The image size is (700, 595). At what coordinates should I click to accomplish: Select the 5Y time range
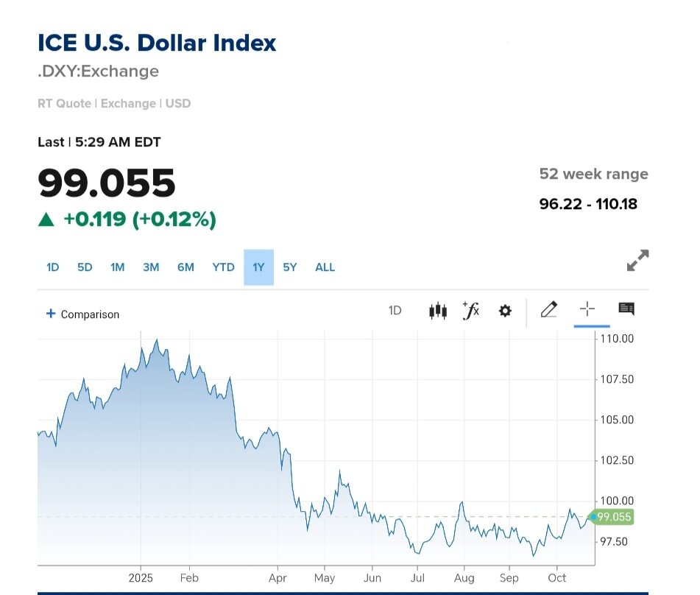pos(290,267)
